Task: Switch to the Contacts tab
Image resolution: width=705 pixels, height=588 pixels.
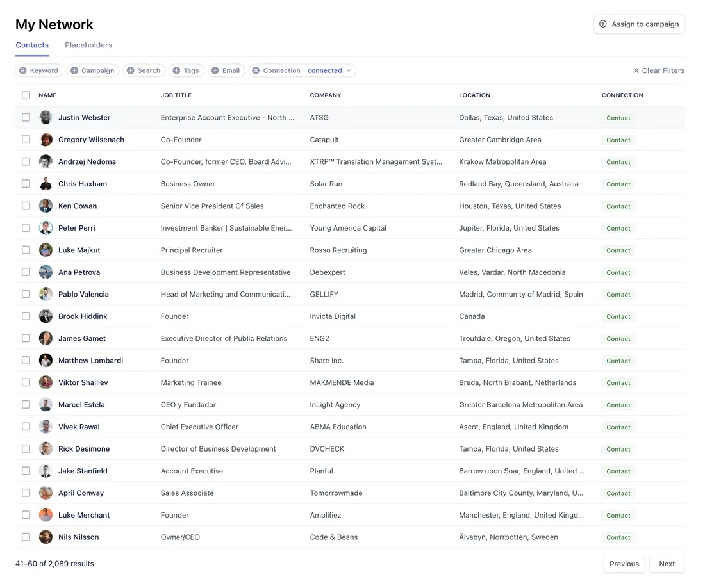Action: click(x=32, y=45)
